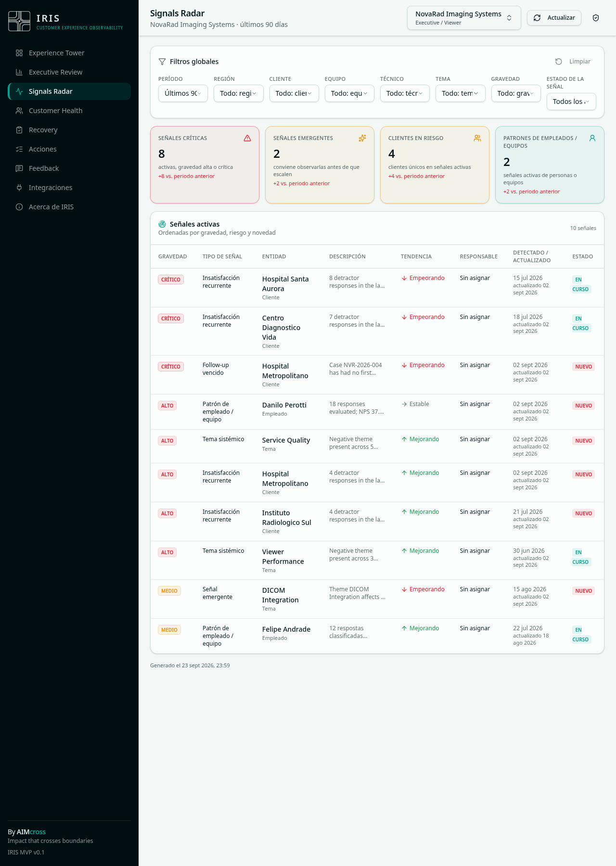Click the people icon on Clientes en riesgo card
The width and height of the screenshot is (616, 866).
(x=477, y=138)
